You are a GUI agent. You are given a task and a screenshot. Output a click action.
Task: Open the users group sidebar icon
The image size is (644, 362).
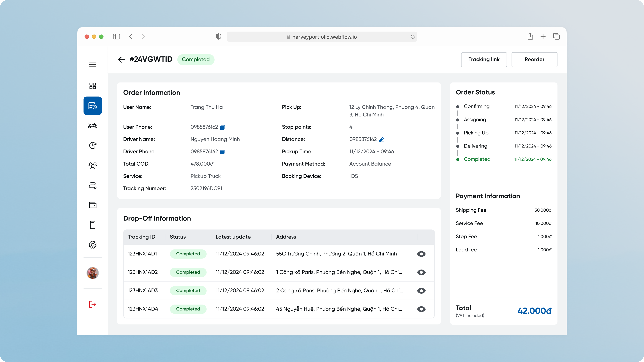click(x=92, y=165)
